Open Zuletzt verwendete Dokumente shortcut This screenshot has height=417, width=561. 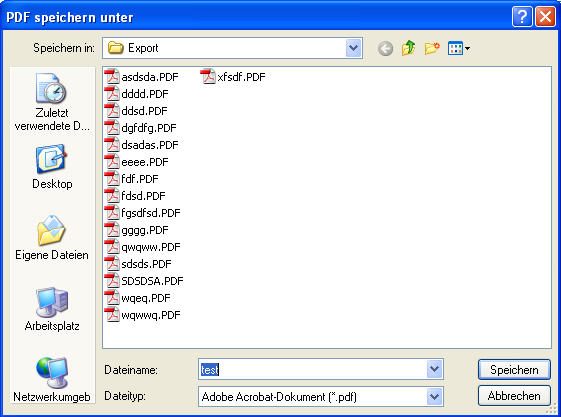[52, 102]
